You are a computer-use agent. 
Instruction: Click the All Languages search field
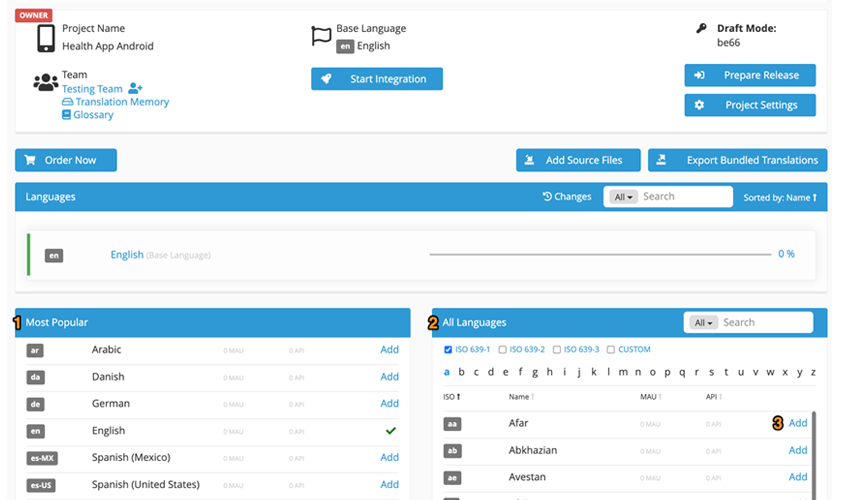pos(765,323)
